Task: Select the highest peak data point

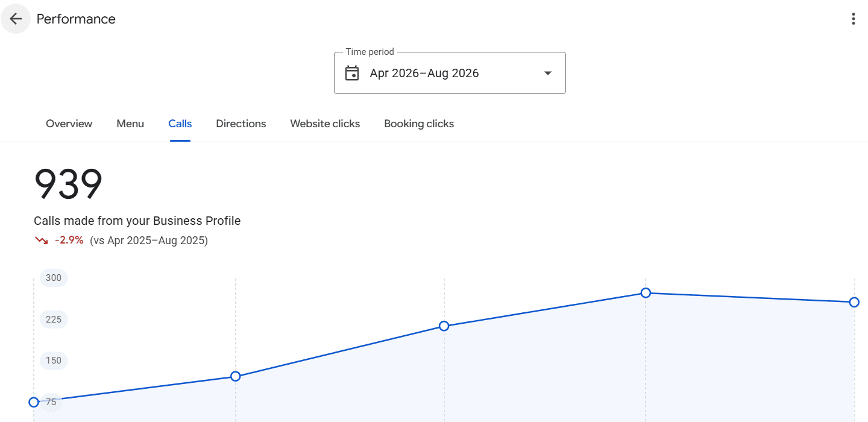Action: 646,293
